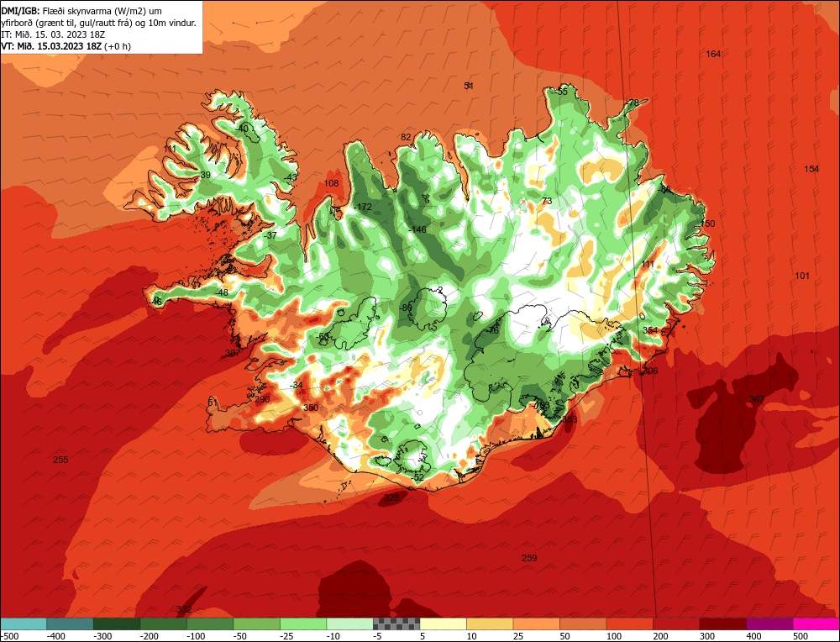Viewport: 840px width, 642px height.
Task: Click the cyan -500 to -400 legend swatch
Action: [23, 624]
